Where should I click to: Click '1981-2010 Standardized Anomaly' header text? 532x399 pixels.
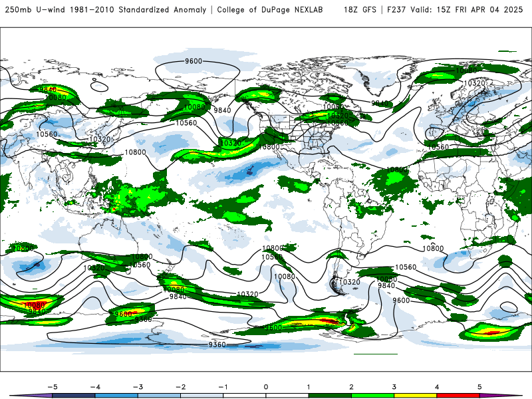pos(138,10)
